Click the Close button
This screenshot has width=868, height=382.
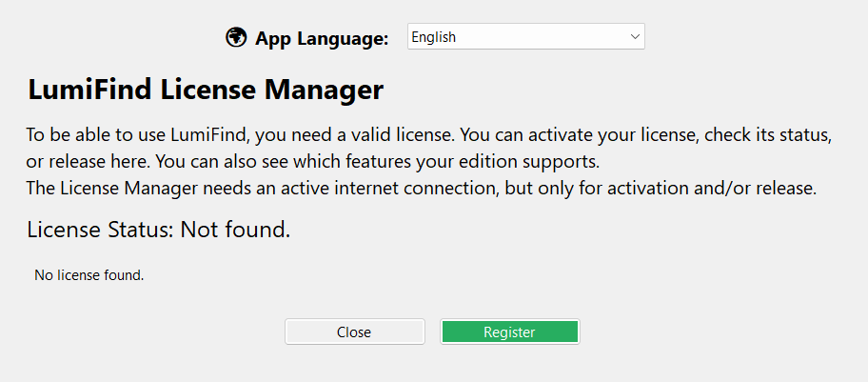(x=355, y=332)
